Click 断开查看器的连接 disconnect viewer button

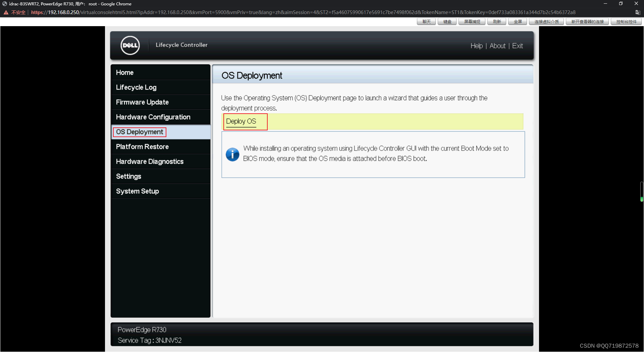(587, 22)
